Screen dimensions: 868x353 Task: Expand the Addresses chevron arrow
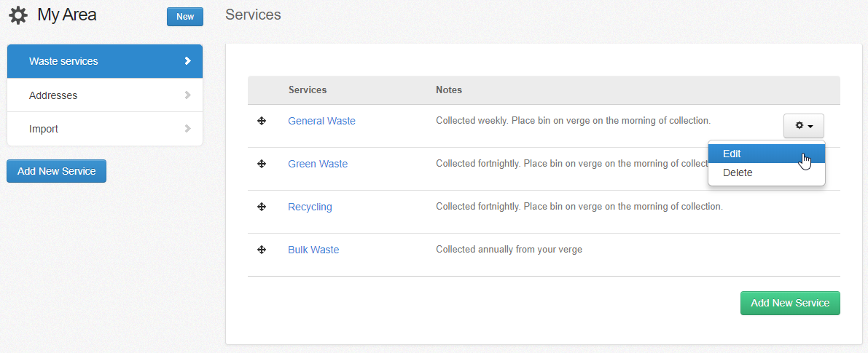click(187, 95)
